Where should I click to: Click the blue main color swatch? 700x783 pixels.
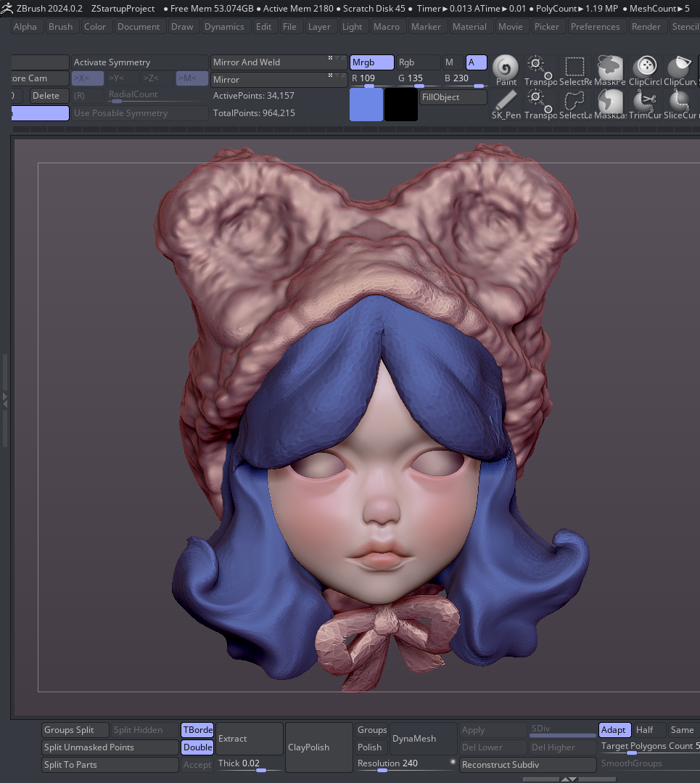coord(366,104)
